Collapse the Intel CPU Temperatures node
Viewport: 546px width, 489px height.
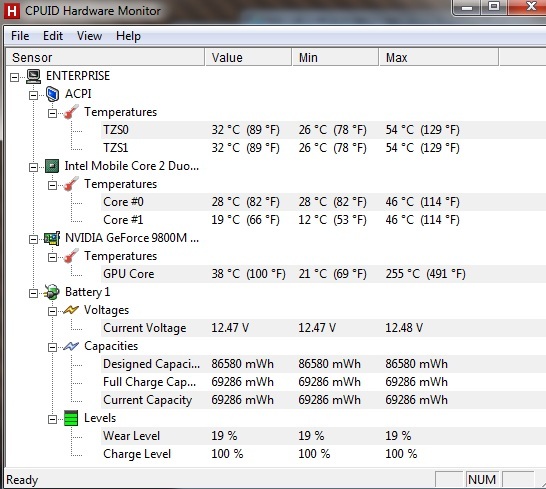pyautogui.click(x=52, y=185)
